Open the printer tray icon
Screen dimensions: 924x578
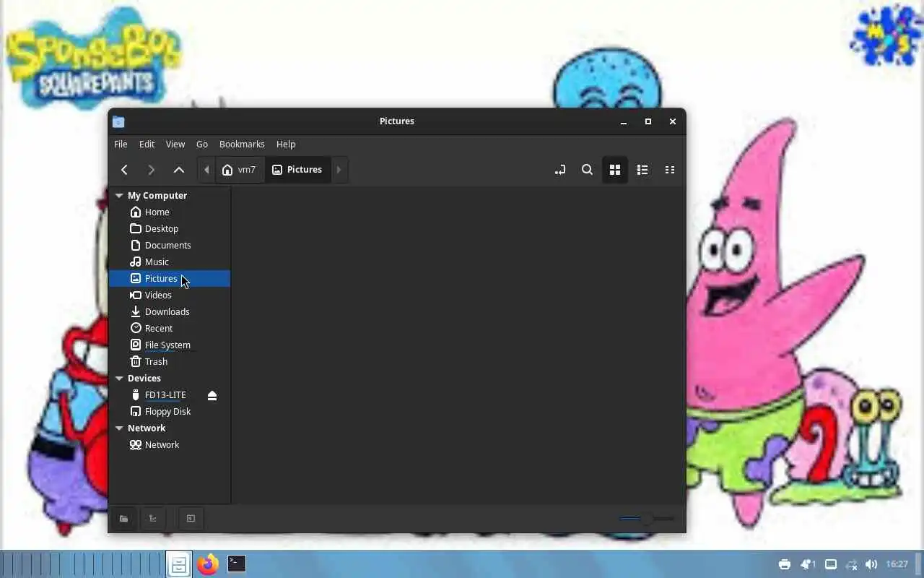tap(785, 564)
